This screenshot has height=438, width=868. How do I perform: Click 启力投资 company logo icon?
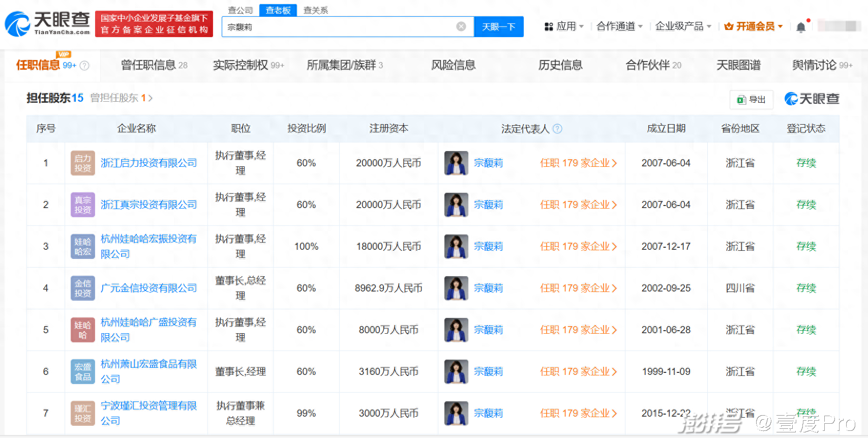82,163
